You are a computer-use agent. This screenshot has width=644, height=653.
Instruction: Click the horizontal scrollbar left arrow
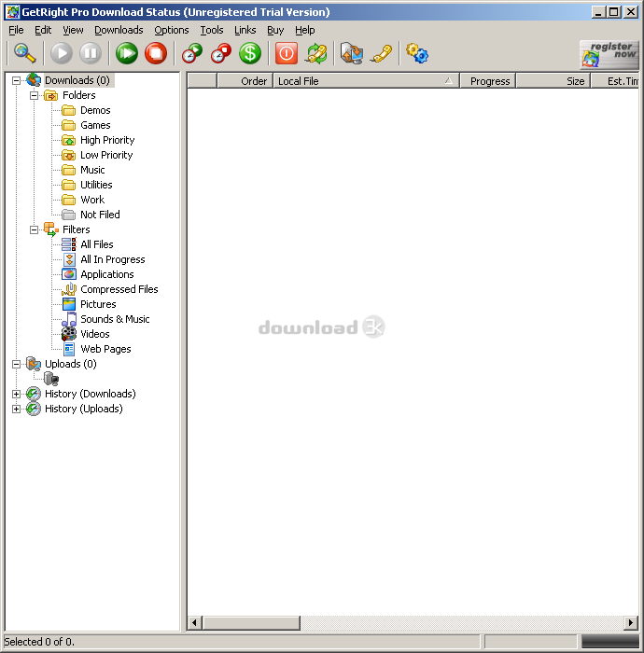pyautogui.click(x=194, y=623)
